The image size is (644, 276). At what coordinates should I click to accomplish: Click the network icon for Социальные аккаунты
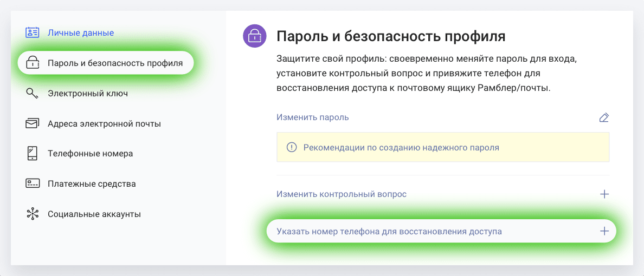[x=33, y=214]
